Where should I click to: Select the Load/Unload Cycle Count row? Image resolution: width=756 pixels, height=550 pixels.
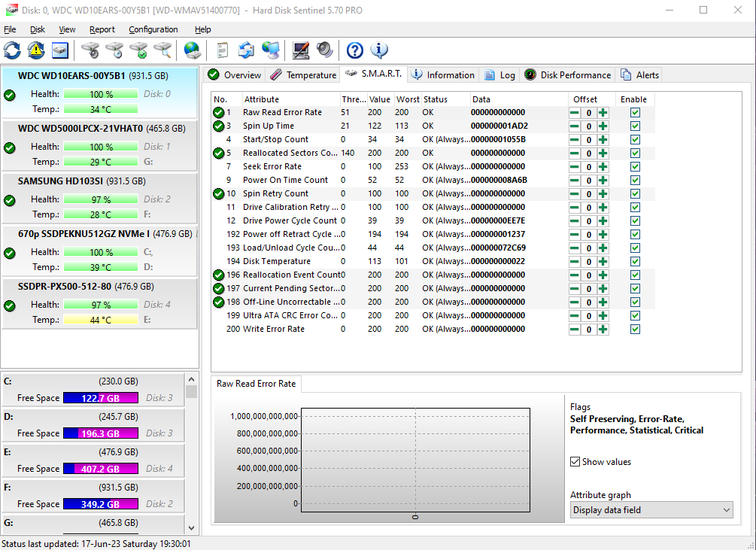[433, 248]
